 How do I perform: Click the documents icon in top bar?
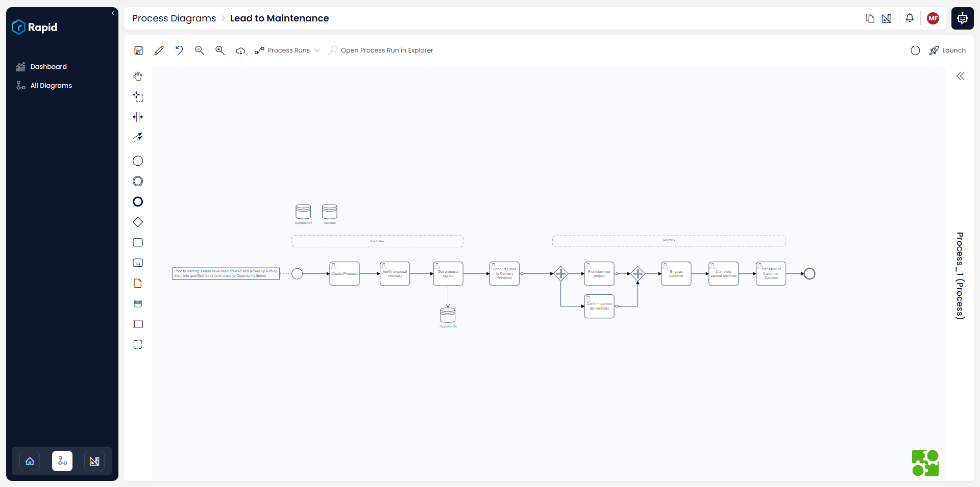coord(870,18)
